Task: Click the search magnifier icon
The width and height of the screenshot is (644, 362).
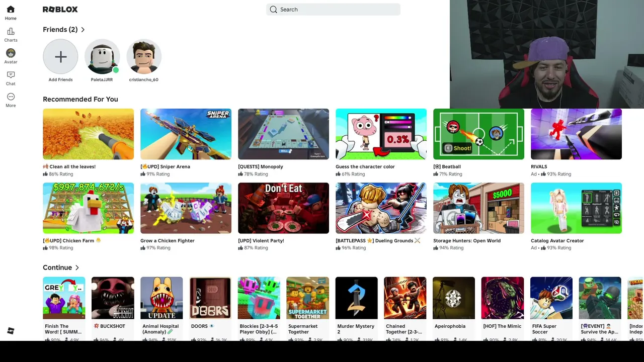Action: (273, 10)
